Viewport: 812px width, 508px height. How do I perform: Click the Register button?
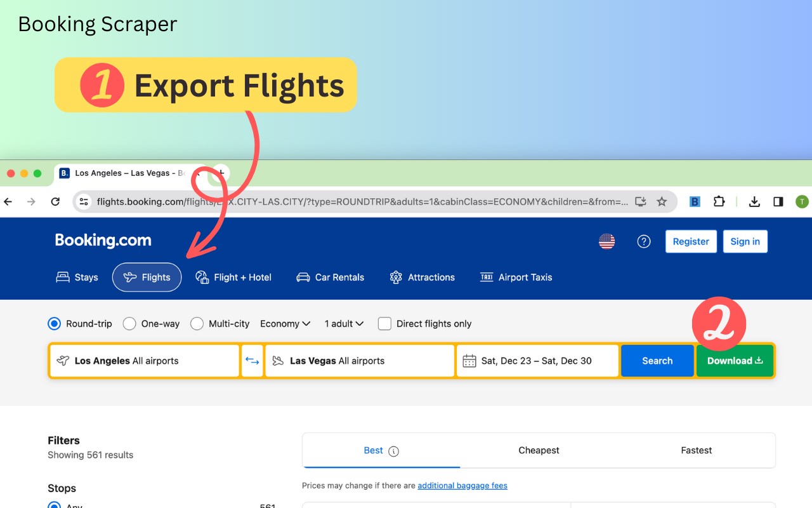point(691,241)
